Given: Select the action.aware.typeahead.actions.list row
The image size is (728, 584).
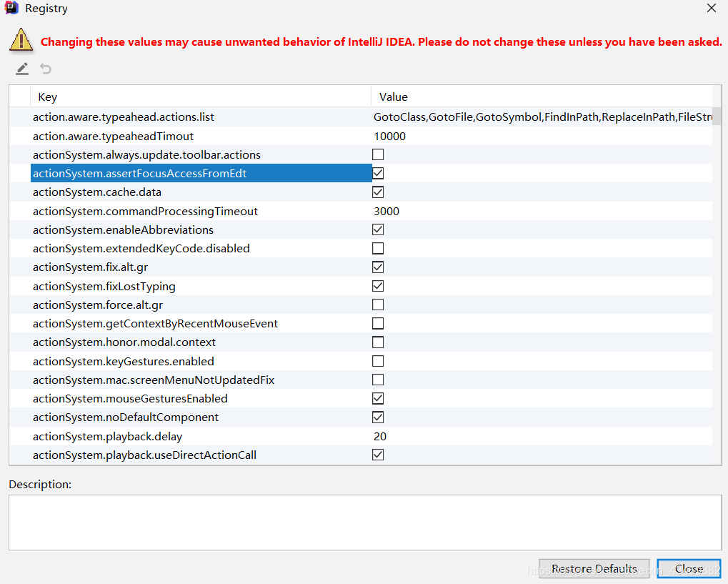Looking at the screenshot, I should pos(361,117).
